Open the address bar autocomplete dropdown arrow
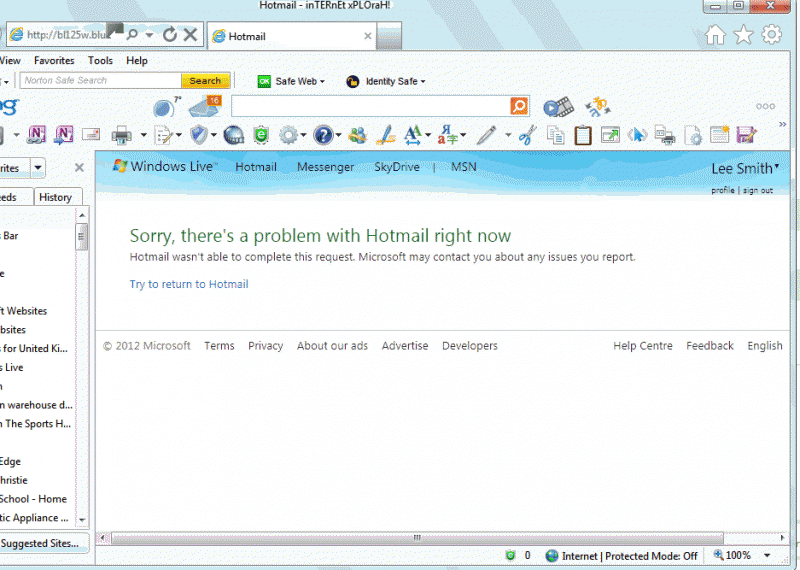The height and width of the screenshot is (570, 800). tap(149, 35)
